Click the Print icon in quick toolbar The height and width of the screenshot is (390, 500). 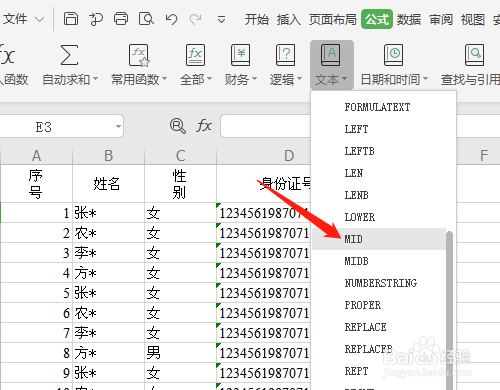tap(121, 19)
